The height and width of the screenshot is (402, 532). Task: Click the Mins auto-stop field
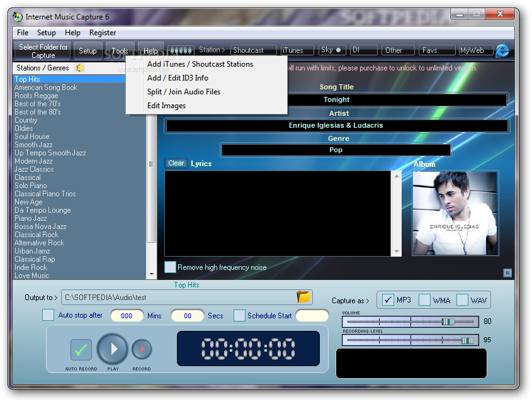click(x=127, y=316)
